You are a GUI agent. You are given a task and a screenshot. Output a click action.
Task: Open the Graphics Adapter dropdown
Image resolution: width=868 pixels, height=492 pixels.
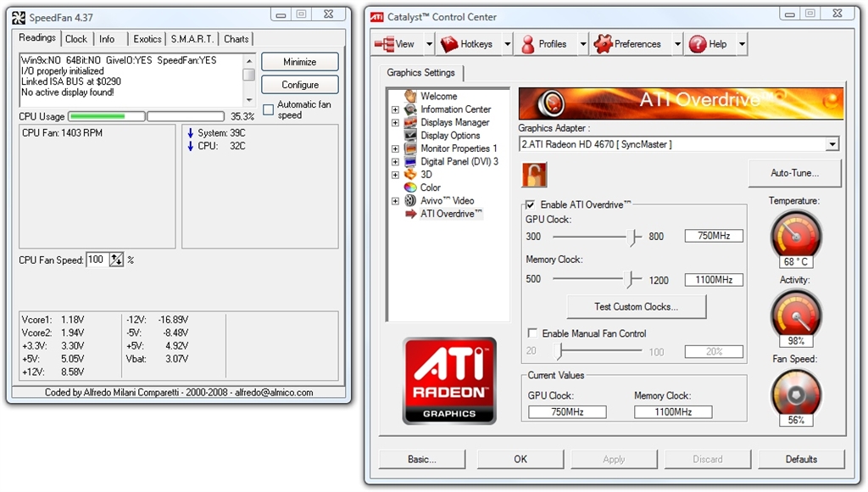(x=832, y=144)
